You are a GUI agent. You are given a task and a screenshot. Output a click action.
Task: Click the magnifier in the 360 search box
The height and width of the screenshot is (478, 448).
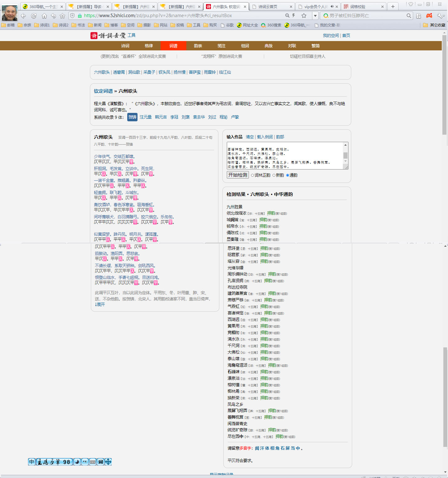(x=409, y=16)
